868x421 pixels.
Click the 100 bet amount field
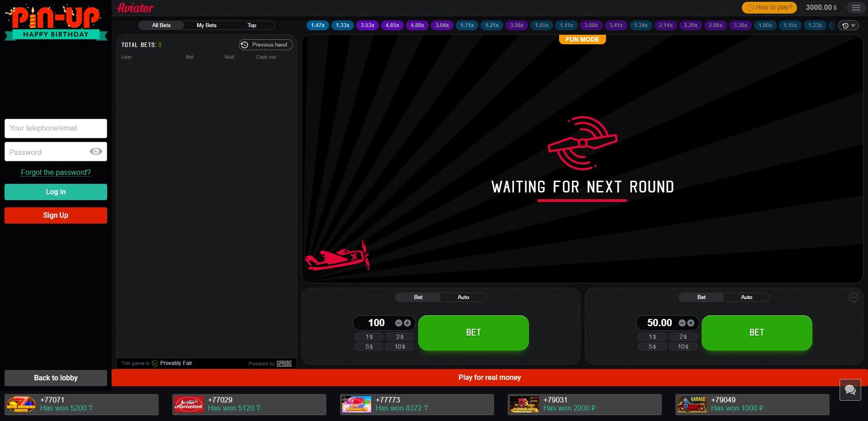[376, 323]
